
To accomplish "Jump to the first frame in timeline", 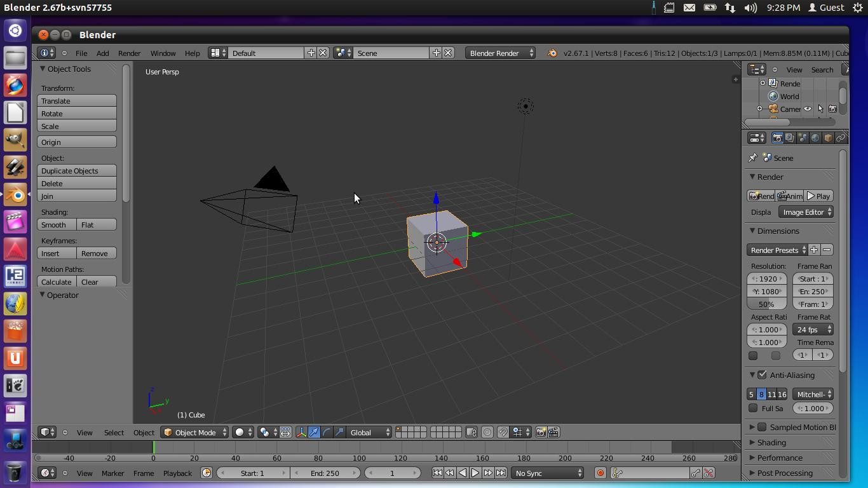I will tap(437, 473).
